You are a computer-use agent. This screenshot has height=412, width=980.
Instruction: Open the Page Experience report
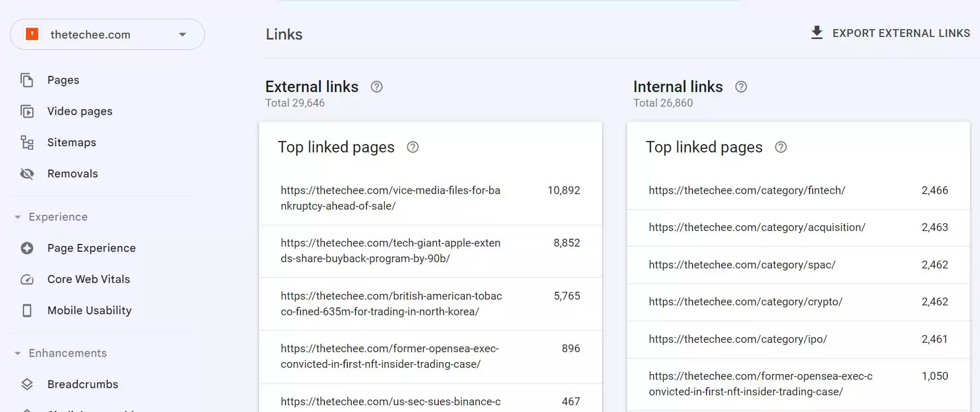coord(92,248)
